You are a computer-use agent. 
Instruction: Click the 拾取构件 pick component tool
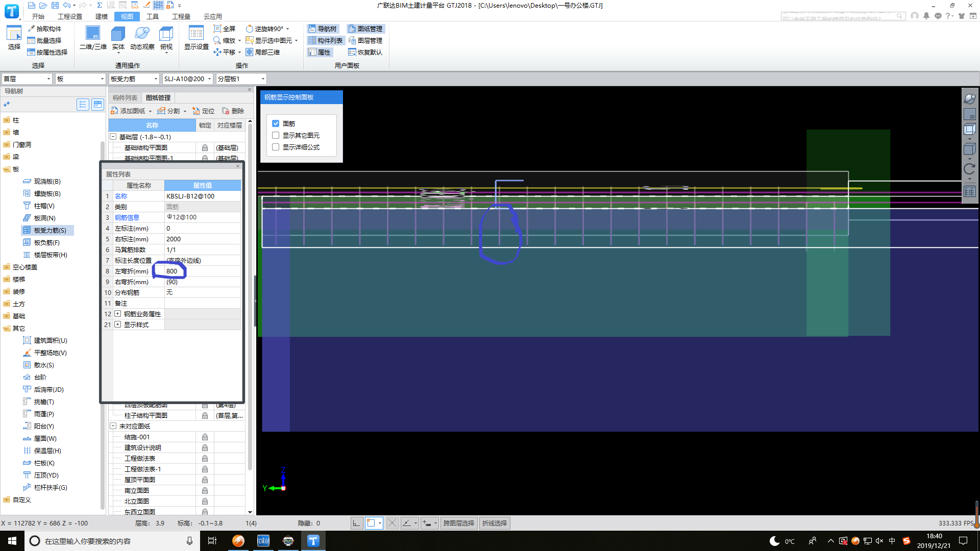pos(44,29)
